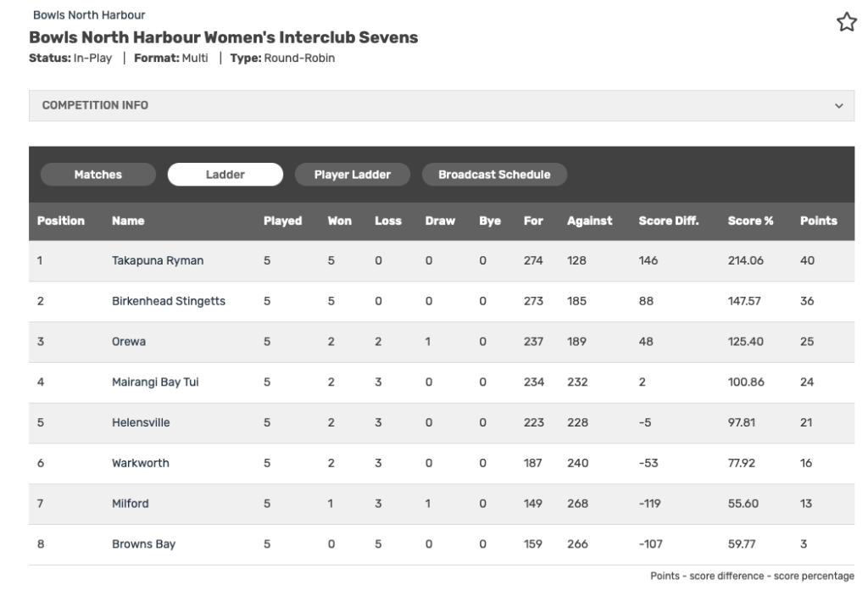Click the Bowls North Harbour breadcrumb link
The image size is (868, 591).
coord(89,15)
